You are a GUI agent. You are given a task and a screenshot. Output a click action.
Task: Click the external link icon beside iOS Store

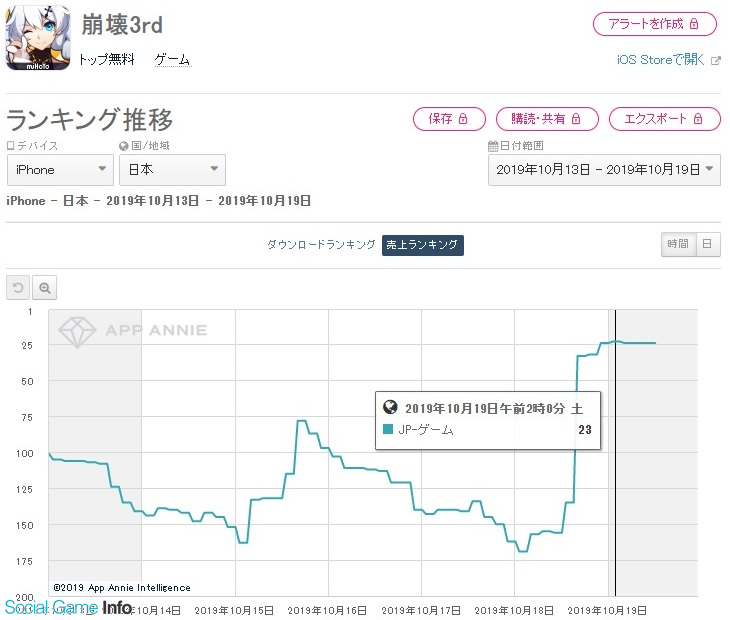[x=716, y=61]
